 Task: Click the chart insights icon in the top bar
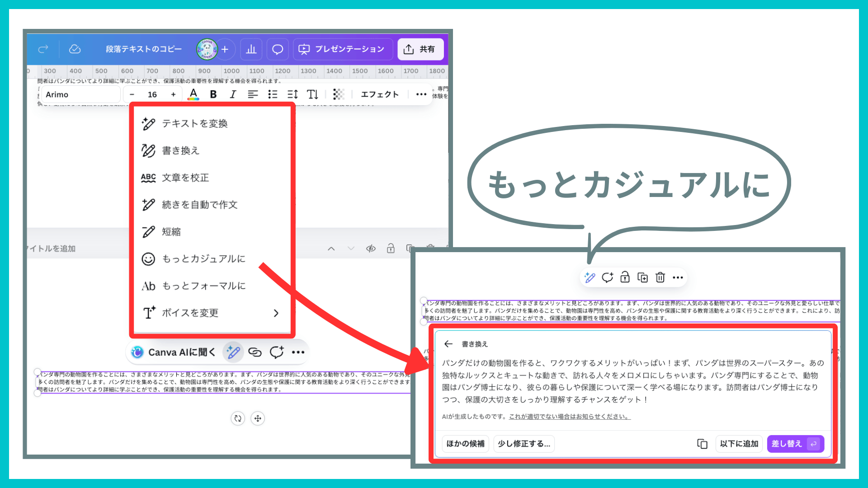point(251,49)
